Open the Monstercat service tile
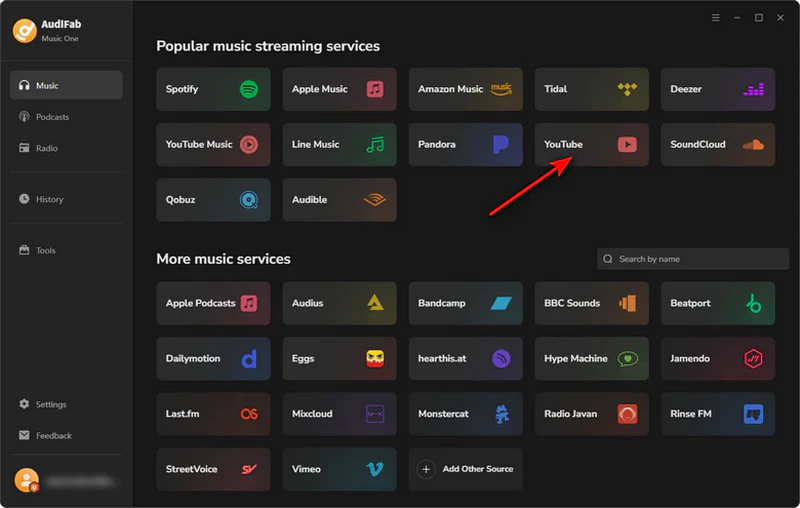This screenshot has width=800, height=508. (x=465, y=414)
